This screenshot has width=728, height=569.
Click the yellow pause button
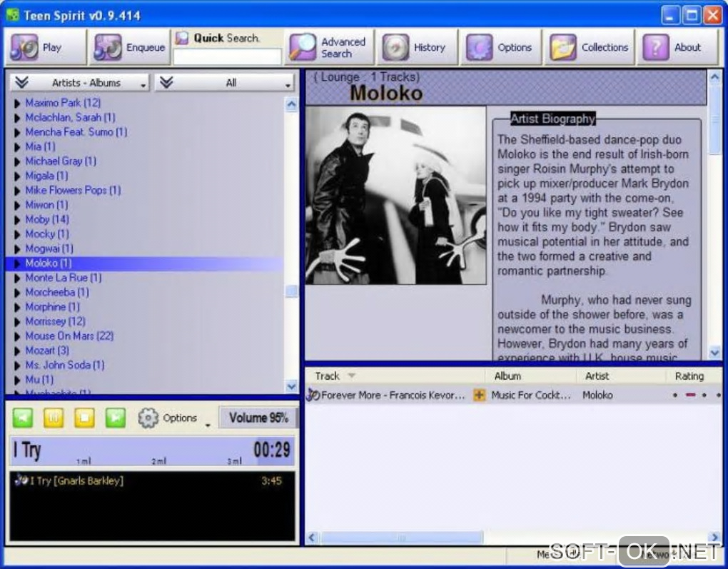(54, 418)
